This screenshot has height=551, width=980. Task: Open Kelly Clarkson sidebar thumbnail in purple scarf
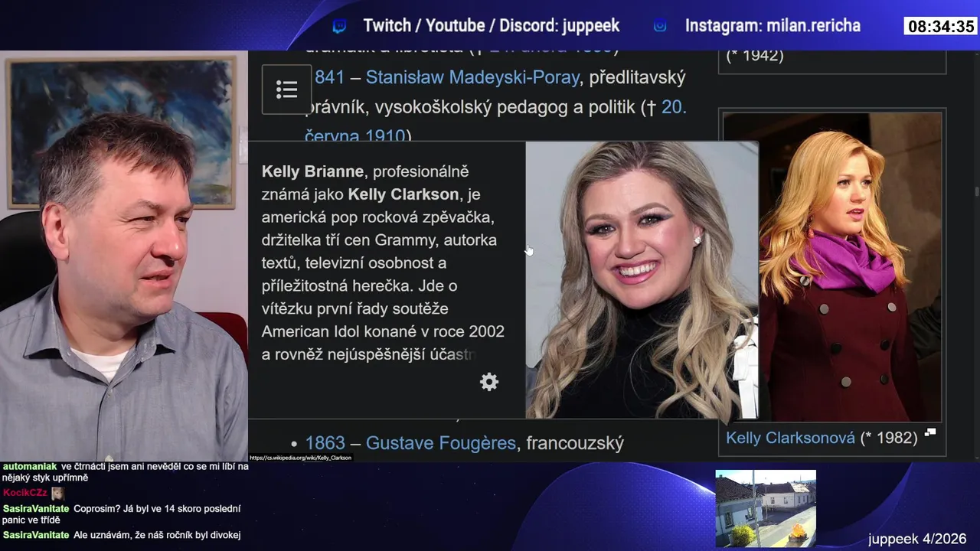832,267
